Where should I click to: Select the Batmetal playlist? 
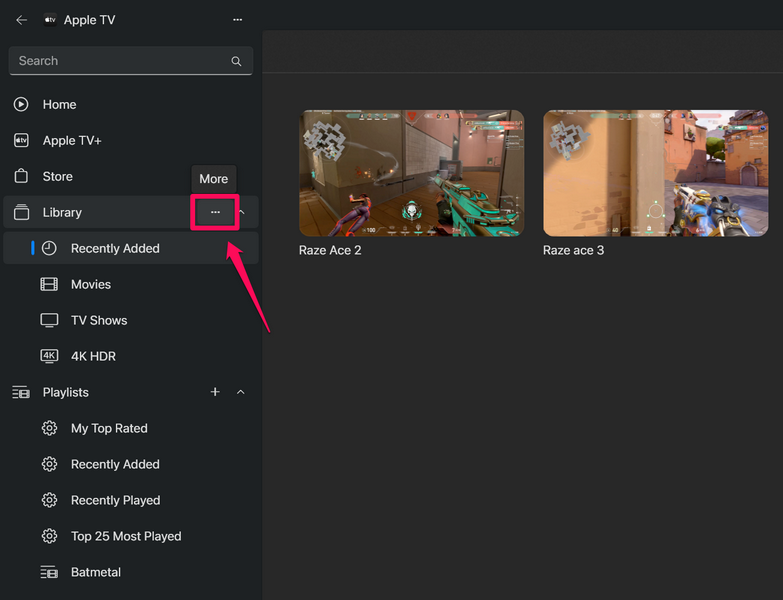pos(96,572)
